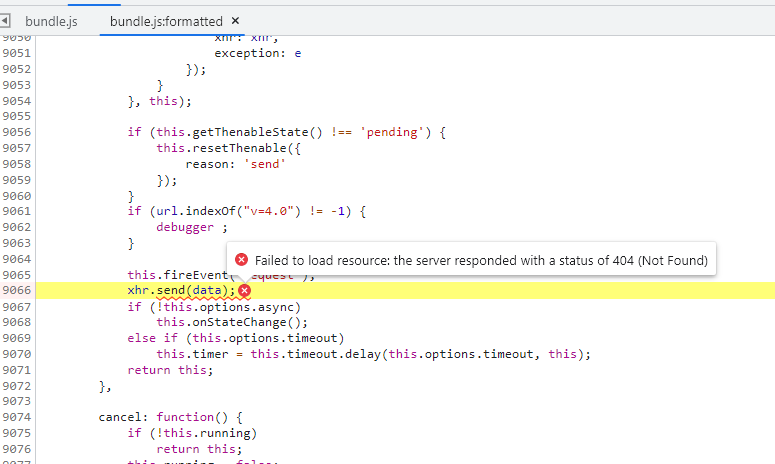
Task: Click the 404 Not Found error message
Action: click(x=481, y=260)
